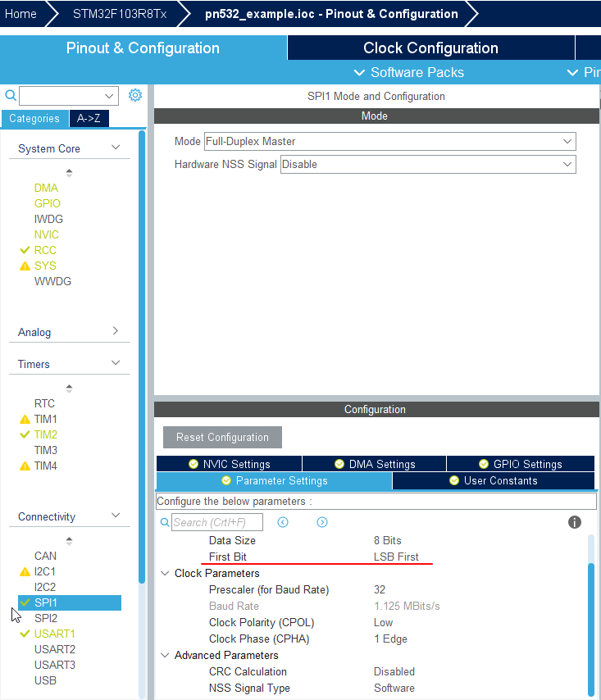Open the NVIC Settings tab
The image size is (601, 700).
229,464
